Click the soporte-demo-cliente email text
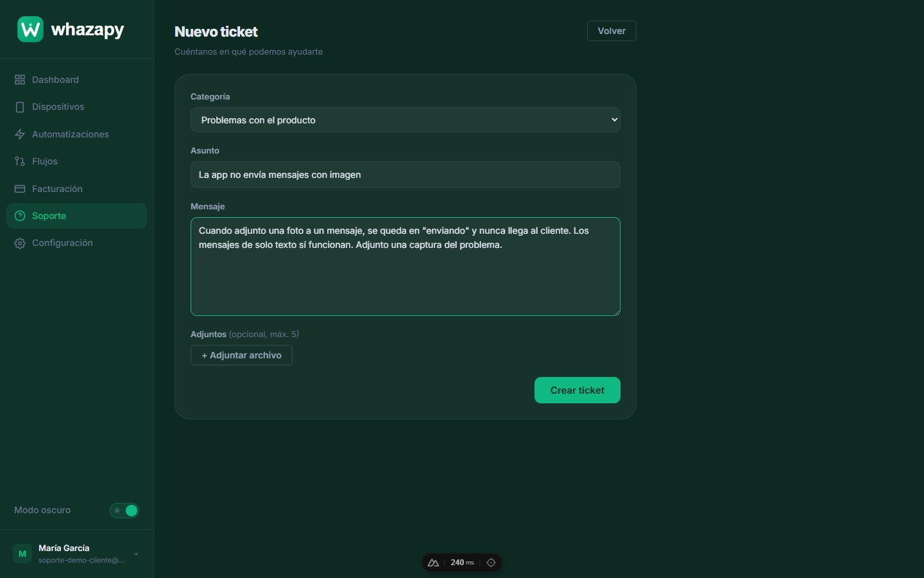The image size is (924, 578). [x=81, y=561]
